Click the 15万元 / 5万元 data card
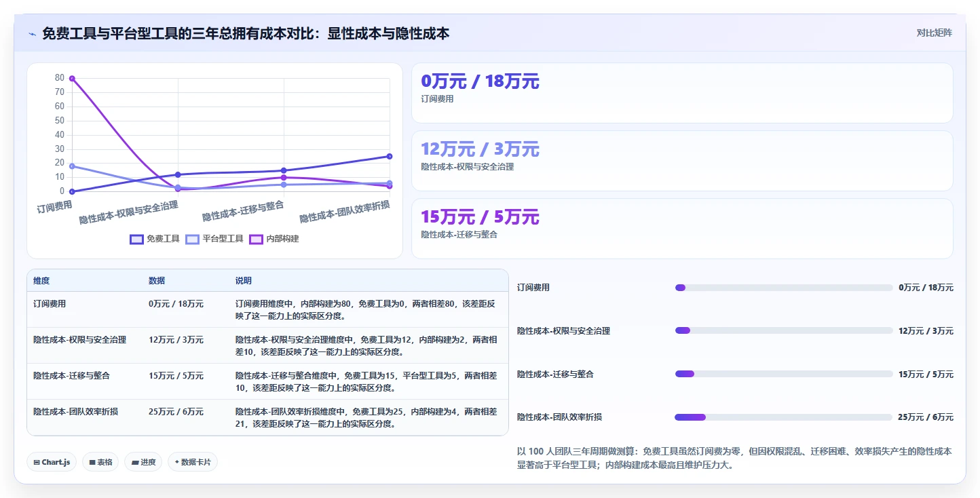Screen dimensions: 980x498 coord(682,229)
